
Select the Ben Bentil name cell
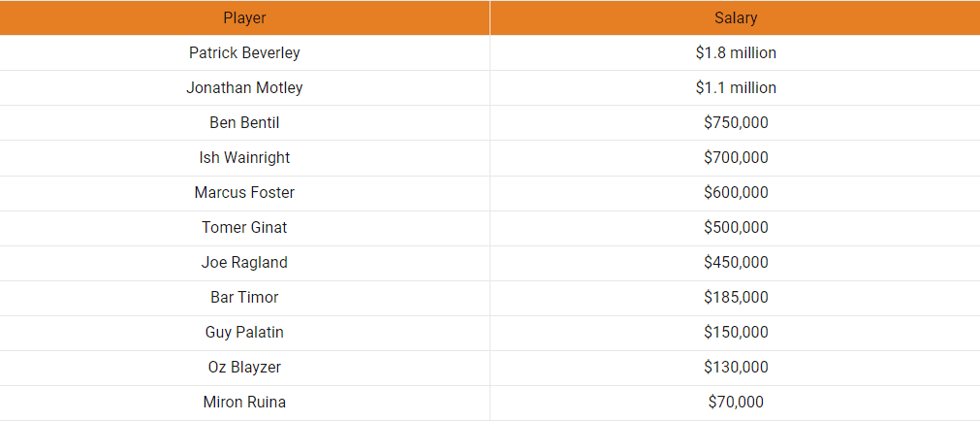[x=244, y=122]
